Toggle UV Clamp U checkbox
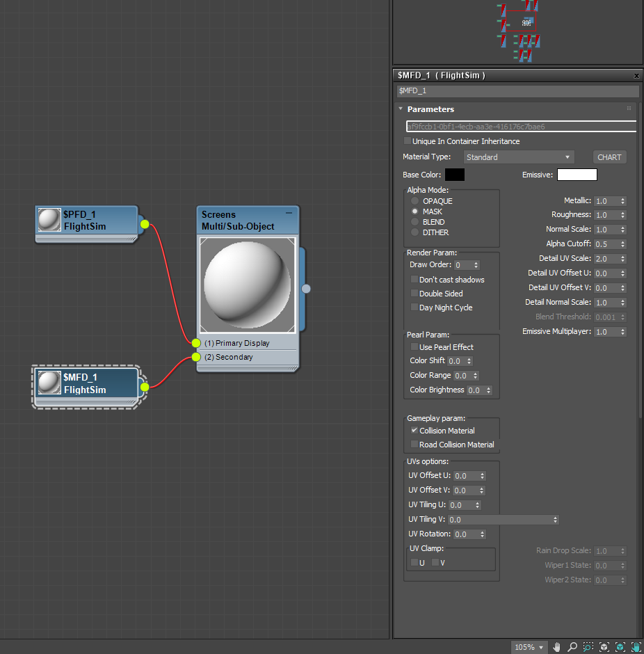 tap(414, 563)
